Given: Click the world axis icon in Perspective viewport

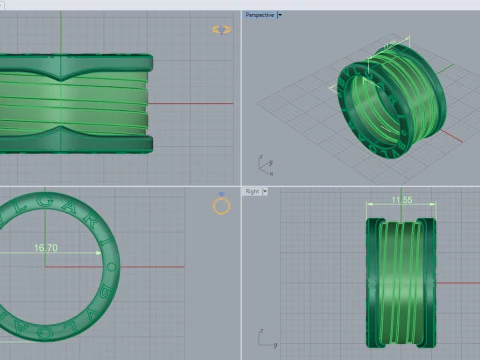Looking at the screenshot, I should point(266,165).
